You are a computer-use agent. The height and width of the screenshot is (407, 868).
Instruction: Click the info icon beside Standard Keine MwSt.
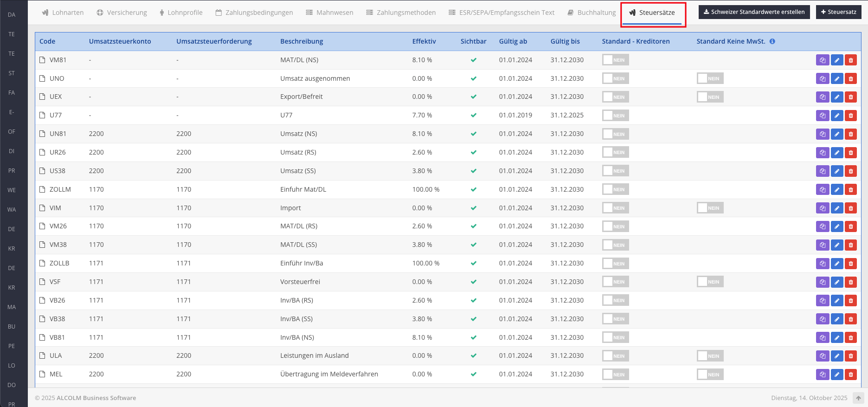[x=772, y=41]
